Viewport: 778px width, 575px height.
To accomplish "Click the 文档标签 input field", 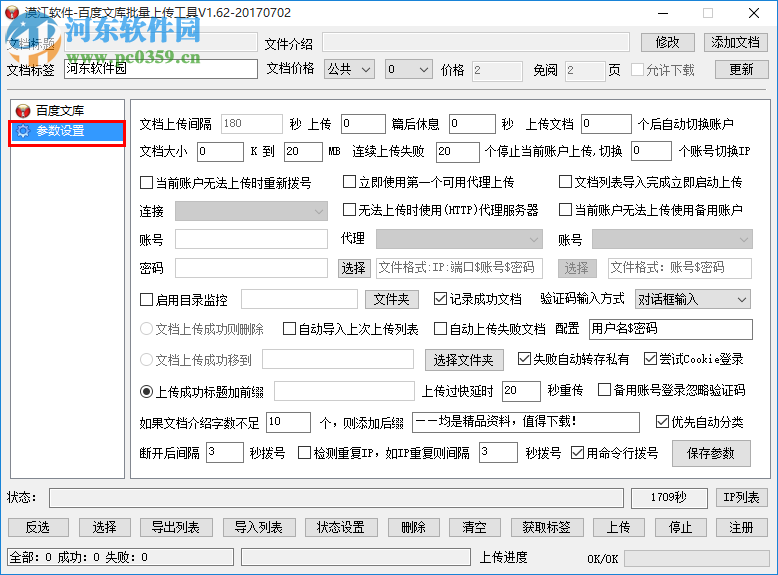I will point(161,69).
